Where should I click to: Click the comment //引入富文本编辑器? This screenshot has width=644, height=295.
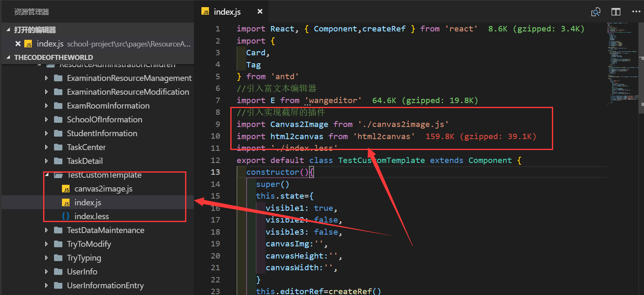tap(276, 88)
